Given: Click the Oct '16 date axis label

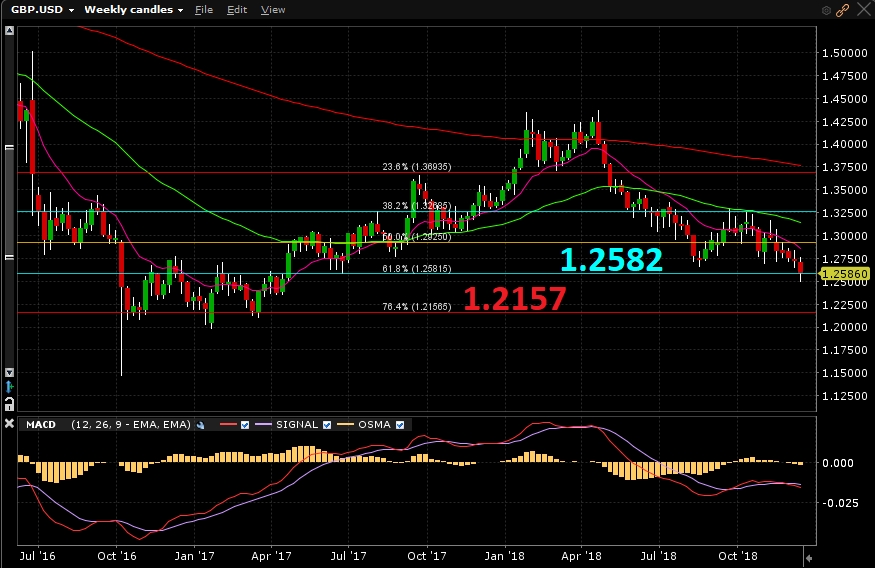Looking at the screenshot, I should 117,556.
